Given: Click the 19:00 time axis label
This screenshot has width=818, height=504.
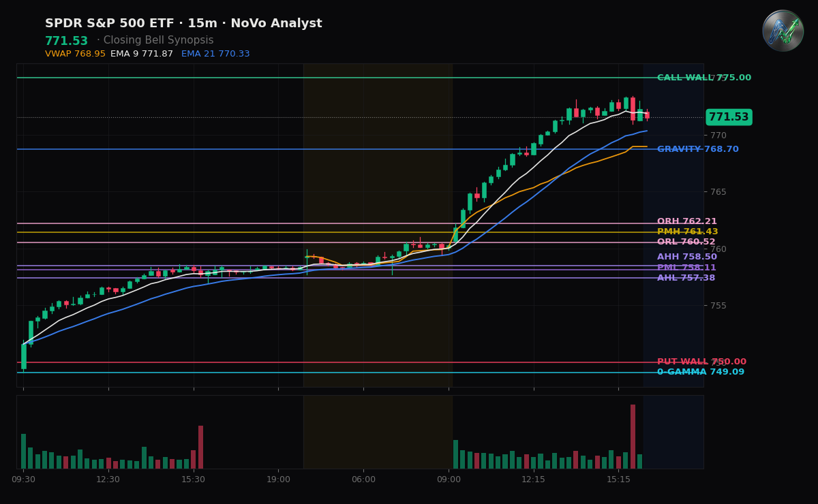Looking at the screenshot, I should tap(278, 479).
